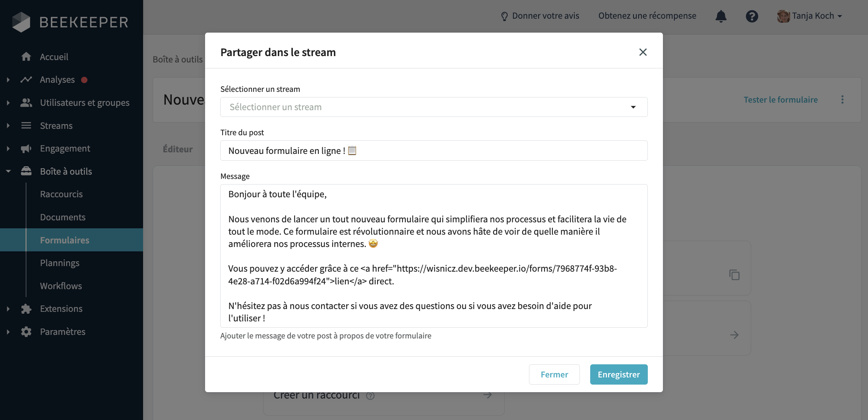Click Tester le formulaire link

tap(781, 99)
